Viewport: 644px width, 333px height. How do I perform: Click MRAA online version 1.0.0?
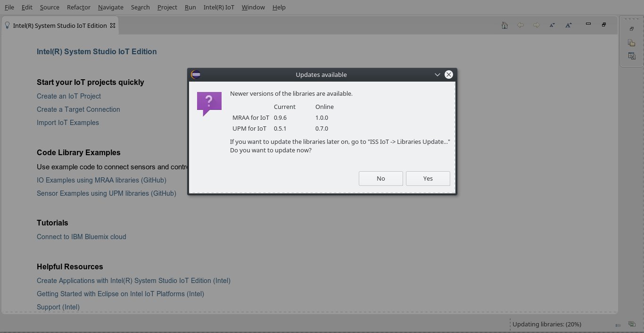pos(322,117)
